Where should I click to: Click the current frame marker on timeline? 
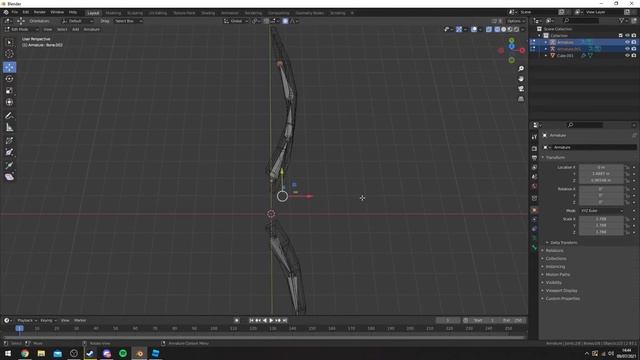click(19, 328)
